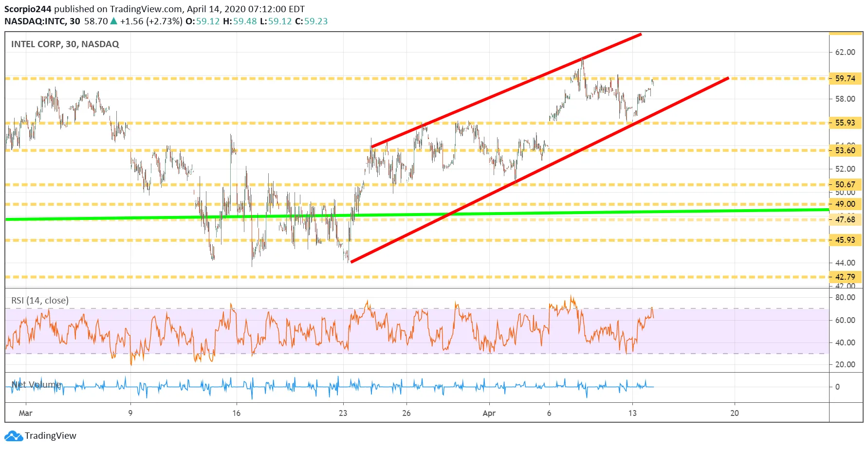The width and height of the screenshot is (868, 449).
Task: Click the 26 date label on time axis
Action: [x=406, y=413]
